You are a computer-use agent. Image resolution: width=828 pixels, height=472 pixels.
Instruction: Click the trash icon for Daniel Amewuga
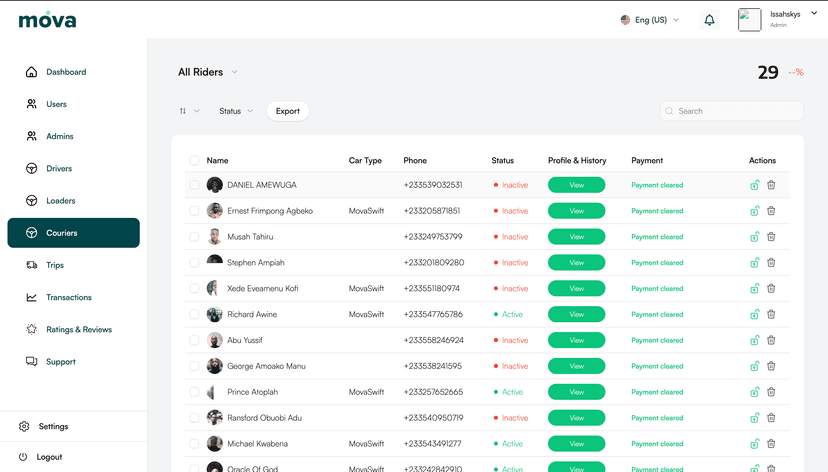771,185
